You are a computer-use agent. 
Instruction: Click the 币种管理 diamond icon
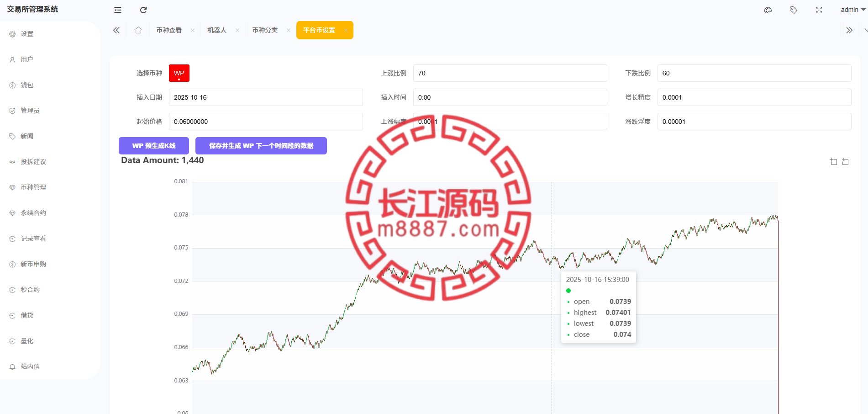pyautogui.click(x=12, y=188)
